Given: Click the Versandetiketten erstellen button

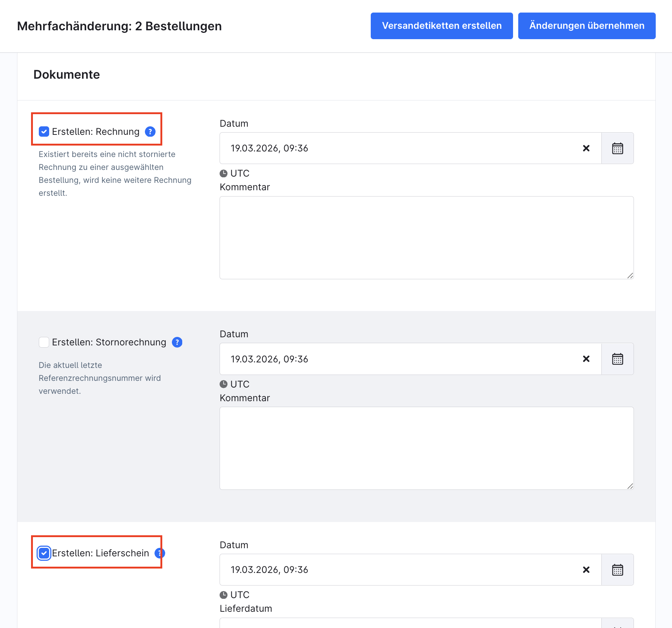Looking at the screenshot, I should pyautogui.click(x=441, y=26).
